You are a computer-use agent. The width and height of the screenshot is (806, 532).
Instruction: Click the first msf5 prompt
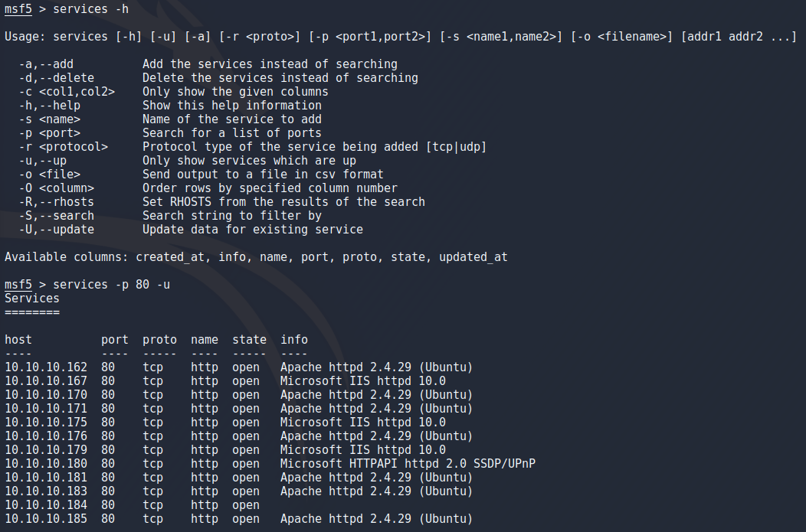point(18,9)
